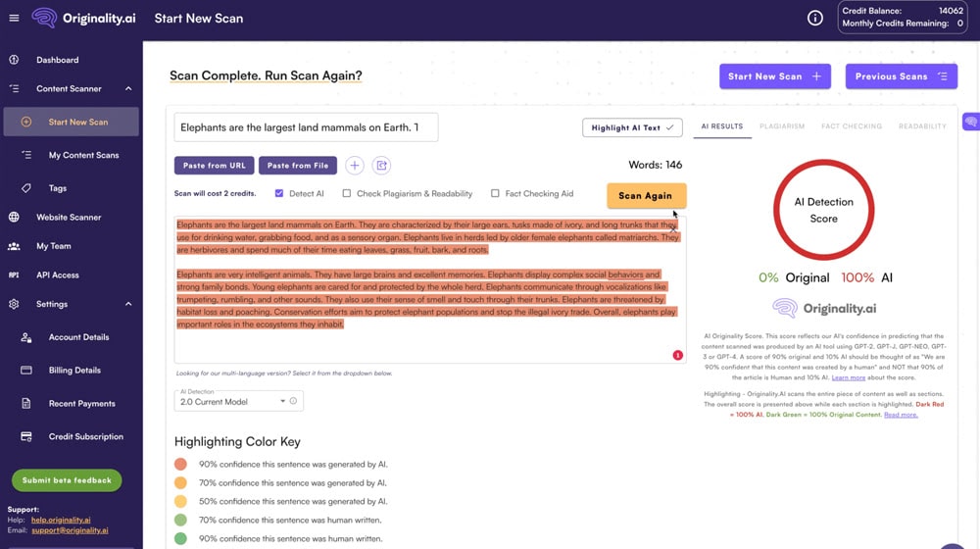
Task: Open the support@originality.ai email link
Action: click(70, 530)
